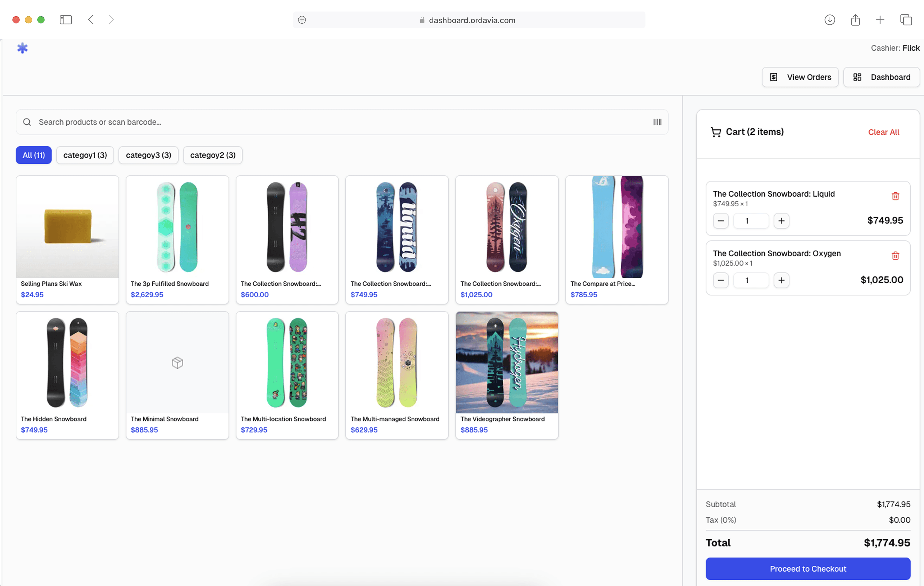Add The Videographer Snowboard product card
The image size is (924, 586).
pyautogui.click(x=507, y=375)
